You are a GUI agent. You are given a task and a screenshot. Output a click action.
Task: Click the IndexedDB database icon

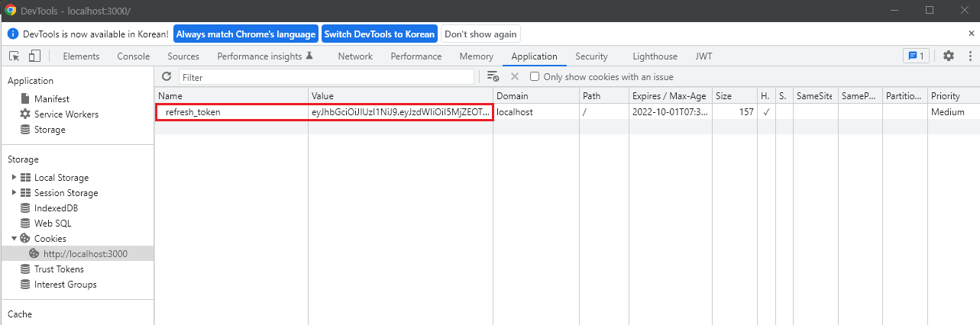[26, 208]
